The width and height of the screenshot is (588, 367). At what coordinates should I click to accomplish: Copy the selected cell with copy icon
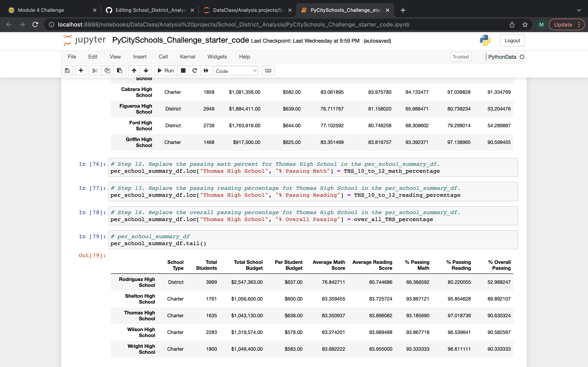point(107,70)
